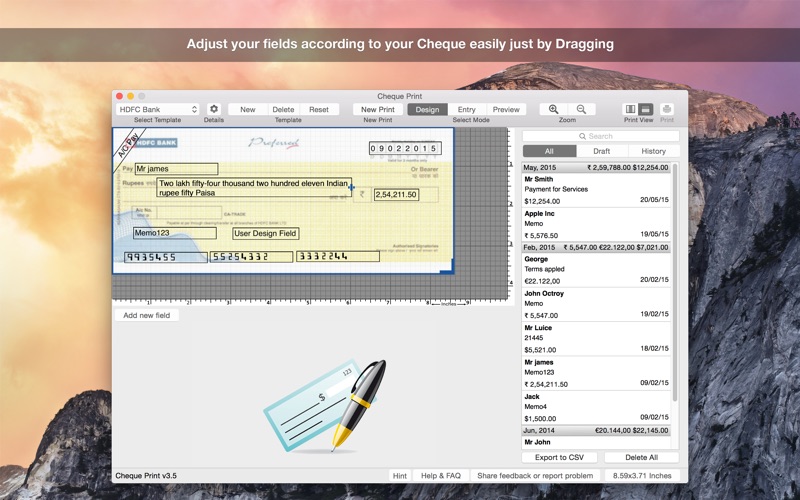
Task: Click the cheque and pen illustration
Action: (x=325, y=406)
